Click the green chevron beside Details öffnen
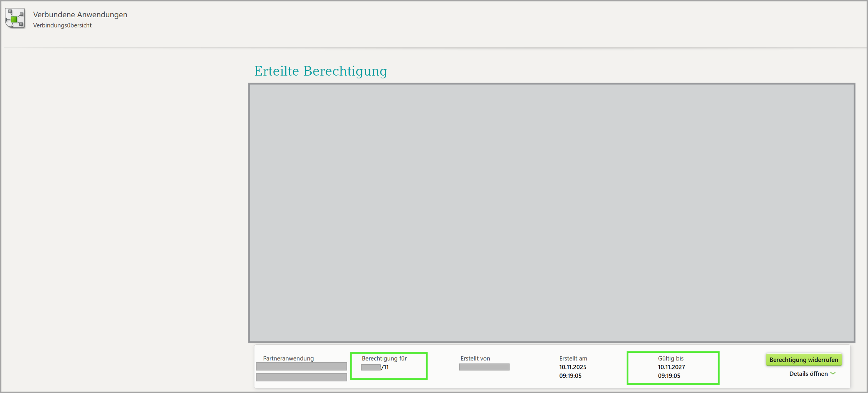The width and height of the screenshot is (868, 393). click(x=833, y=373)
